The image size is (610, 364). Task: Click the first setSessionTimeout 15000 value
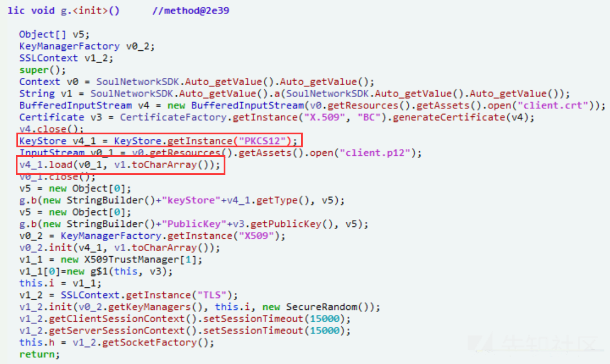coord(325,319)
